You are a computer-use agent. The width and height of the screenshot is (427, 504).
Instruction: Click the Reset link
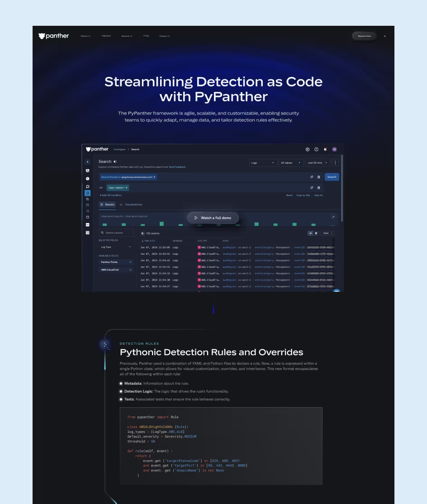click(289, 195)
